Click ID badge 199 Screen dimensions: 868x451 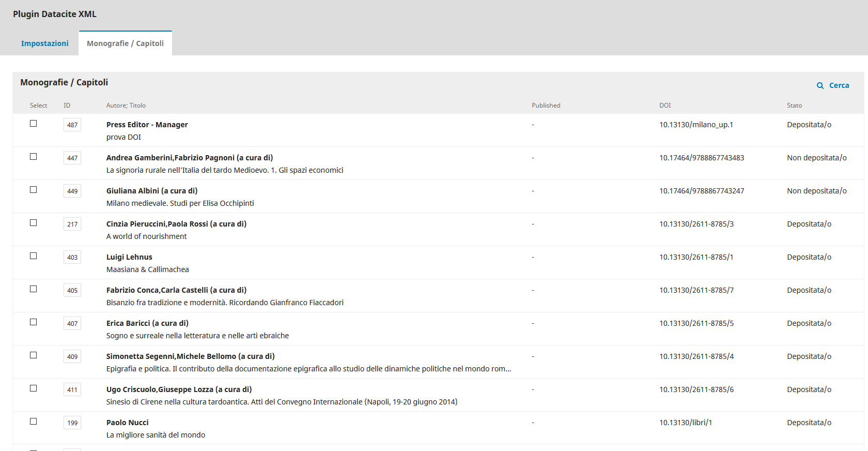pyautogui.click(x=72, y=423)
